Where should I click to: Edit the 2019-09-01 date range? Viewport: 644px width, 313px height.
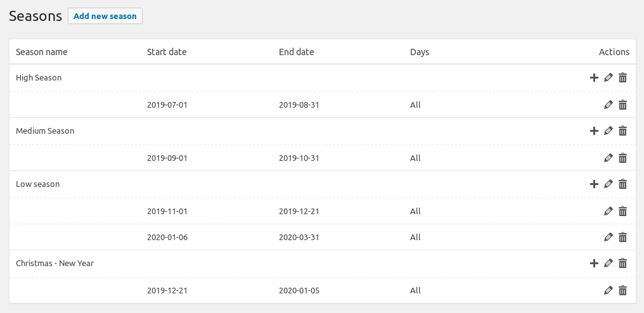pos(609,158)
